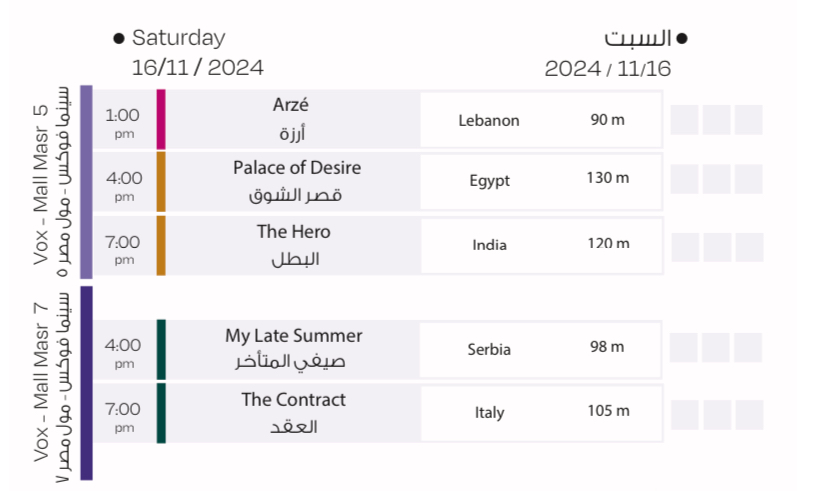Click the 105 m duration for Italy film
Viewport: 828px width, 491px height.
coord(608,411)
